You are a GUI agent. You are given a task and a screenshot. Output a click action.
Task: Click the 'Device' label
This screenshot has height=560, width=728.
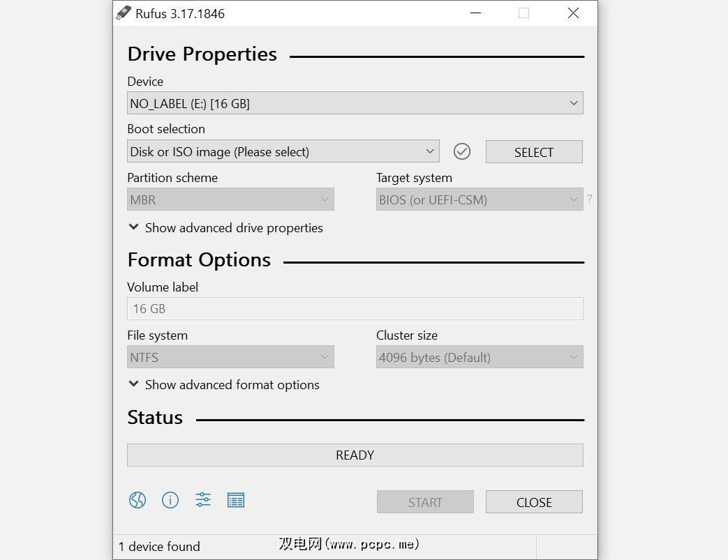pyautogui.click(x=145, y=82)
